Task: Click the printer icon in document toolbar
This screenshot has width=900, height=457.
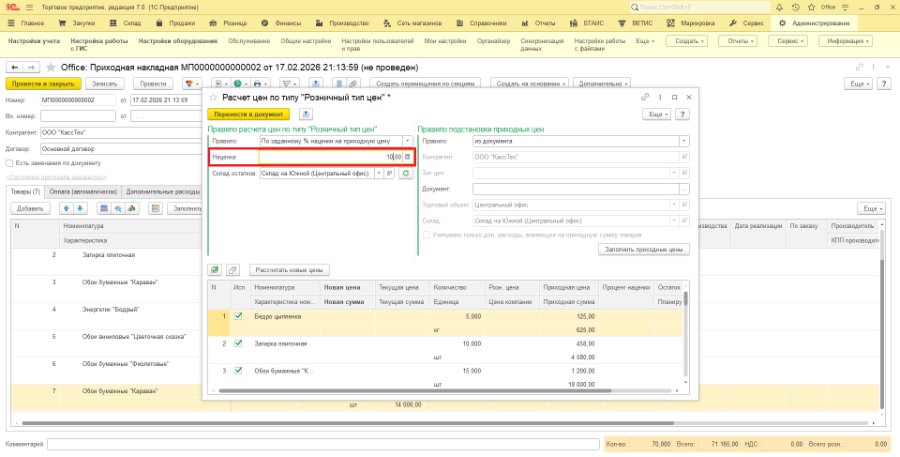Action: pos(260,84)
